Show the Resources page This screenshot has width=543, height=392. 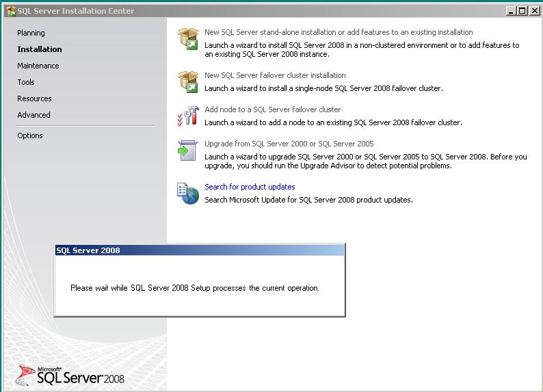(x=34, y=99)
